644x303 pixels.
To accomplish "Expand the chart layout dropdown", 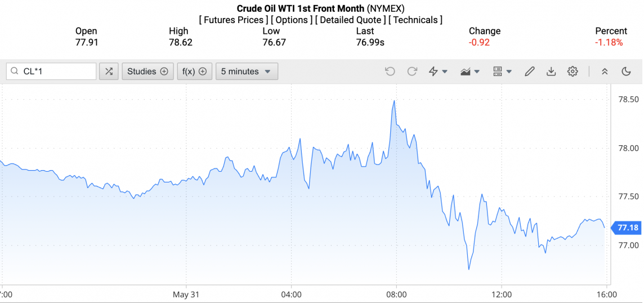I will click(502, 72).
